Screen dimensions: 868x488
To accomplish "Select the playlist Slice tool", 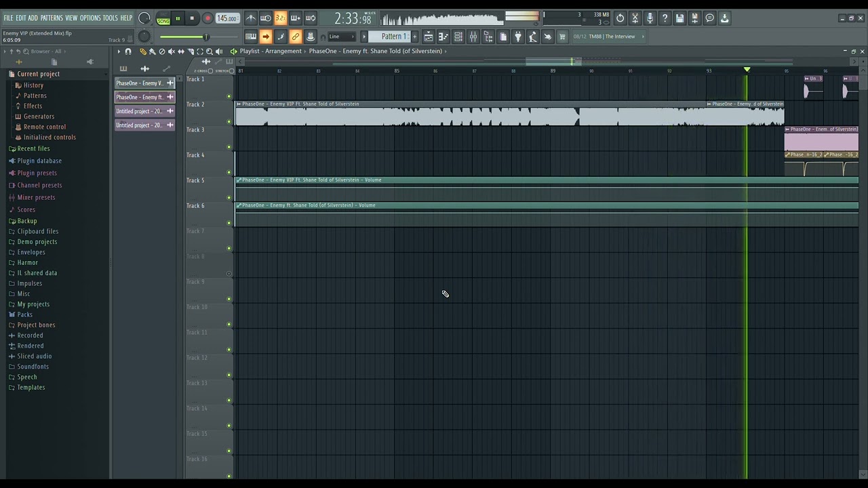I will pyautogui.click(x=191, y=52).
